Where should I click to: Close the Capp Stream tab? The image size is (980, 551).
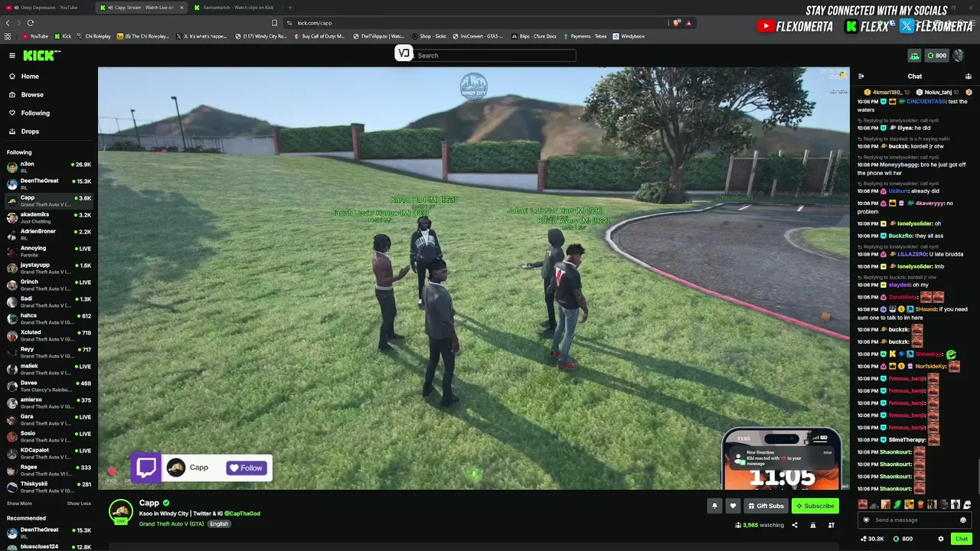click(x=181, y=8)
